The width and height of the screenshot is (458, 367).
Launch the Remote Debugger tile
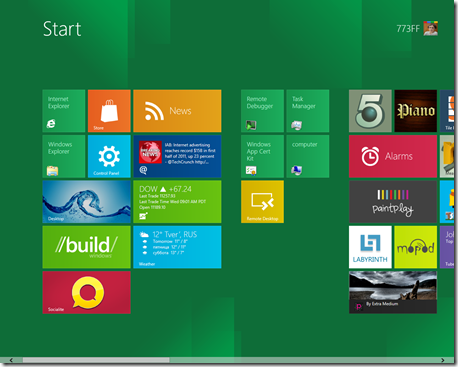(262, 111)
